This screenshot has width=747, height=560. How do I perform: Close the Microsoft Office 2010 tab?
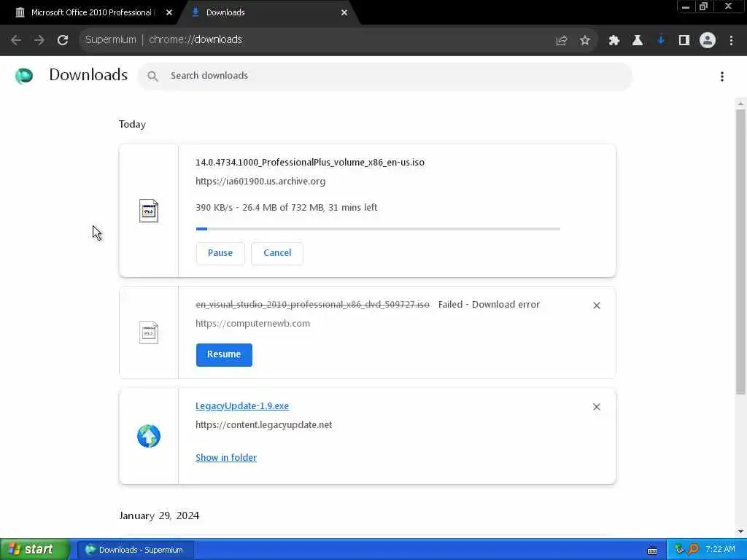point(169,13)
